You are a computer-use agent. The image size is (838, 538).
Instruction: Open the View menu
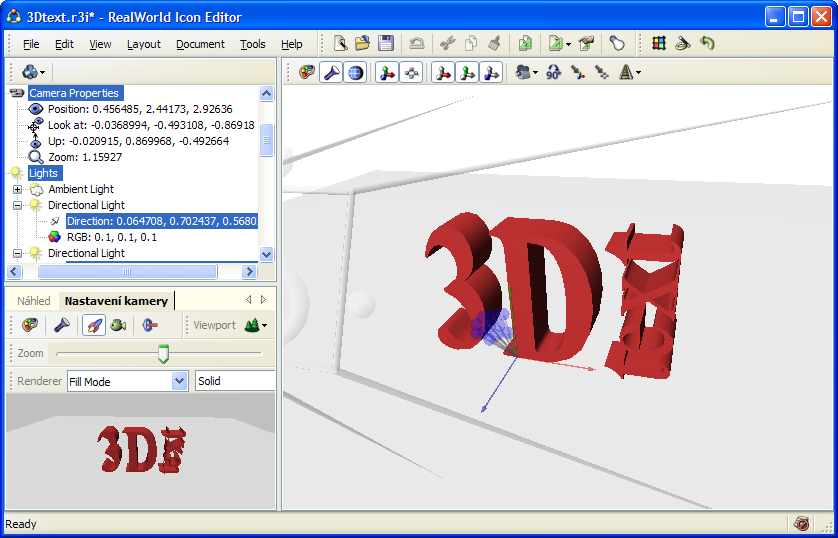pyautogui.click(x=100, y=44)
